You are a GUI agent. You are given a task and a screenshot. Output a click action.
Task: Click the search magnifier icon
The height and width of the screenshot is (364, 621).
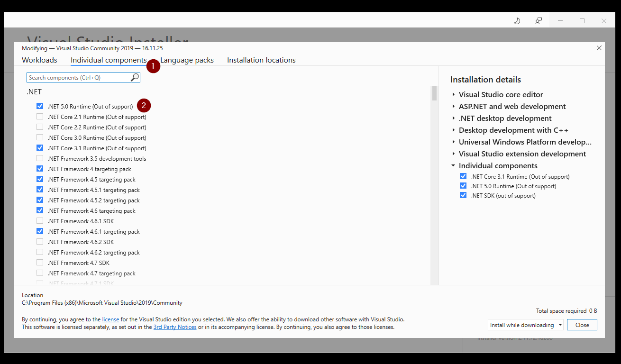[135, 77]
